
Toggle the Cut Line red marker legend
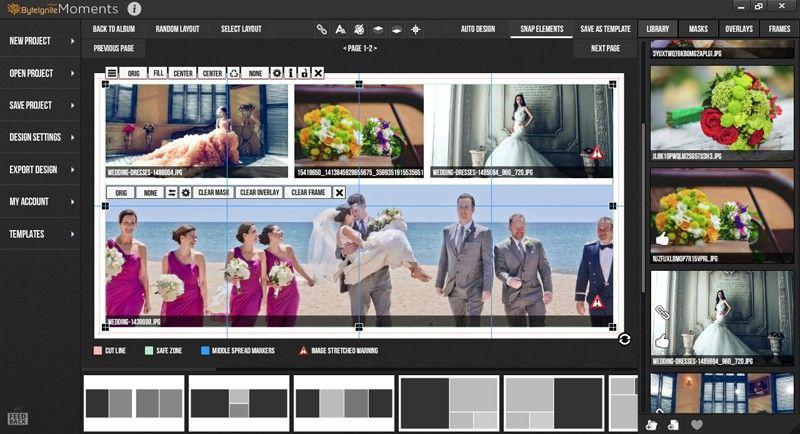98,351
